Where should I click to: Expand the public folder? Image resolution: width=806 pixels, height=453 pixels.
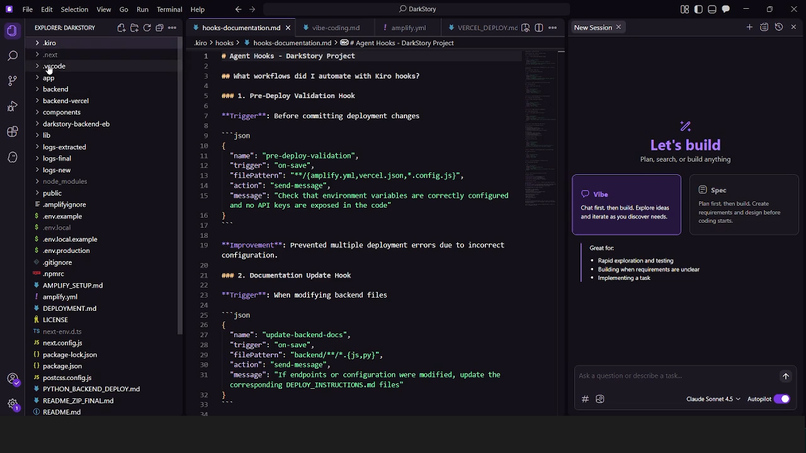(103, 193)
